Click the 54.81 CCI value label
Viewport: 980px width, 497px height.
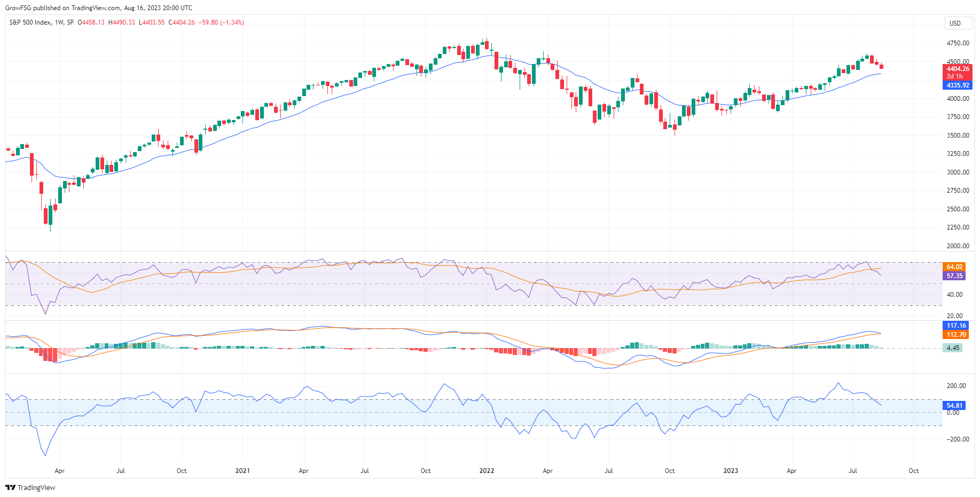(954, 406)
